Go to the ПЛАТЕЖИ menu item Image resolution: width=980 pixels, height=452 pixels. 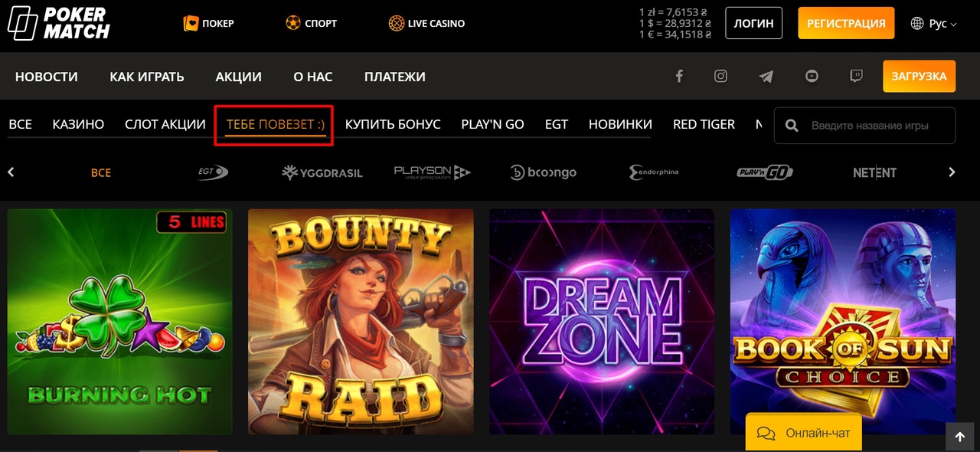click(395, 77)
